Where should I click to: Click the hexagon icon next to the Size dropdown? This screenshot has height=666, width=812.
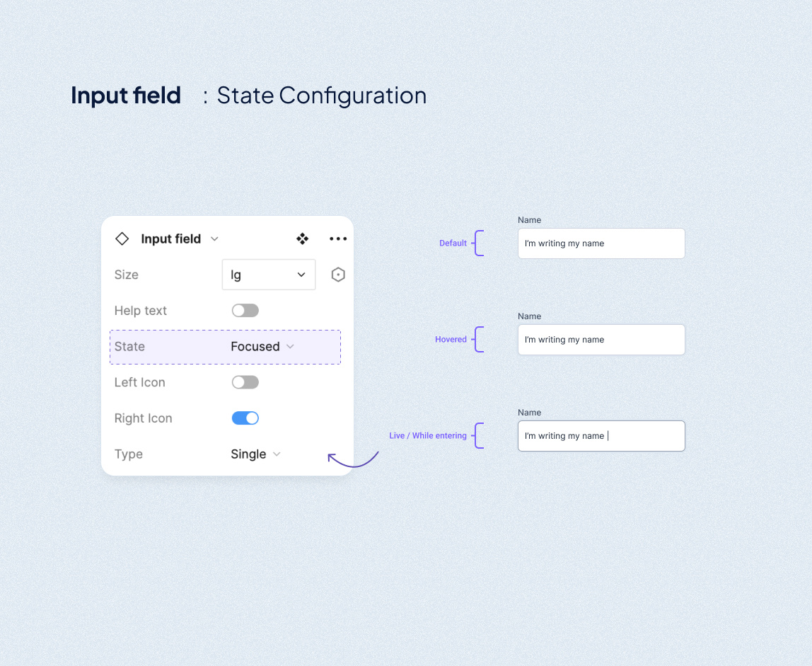coord(337,274)
